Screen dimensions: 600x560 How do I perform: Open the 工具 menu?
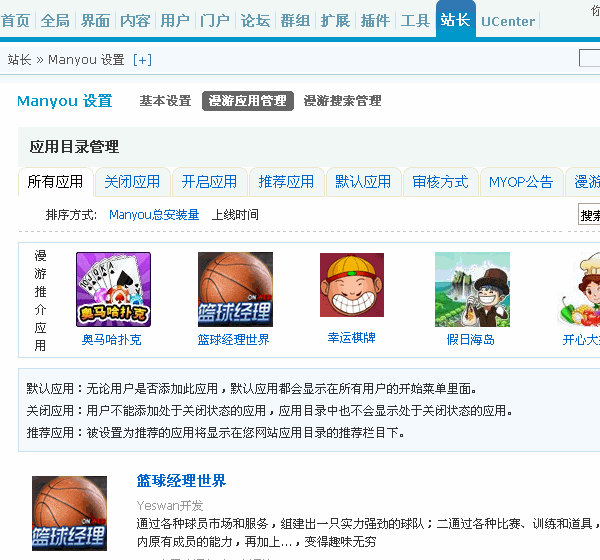(415, 21)
